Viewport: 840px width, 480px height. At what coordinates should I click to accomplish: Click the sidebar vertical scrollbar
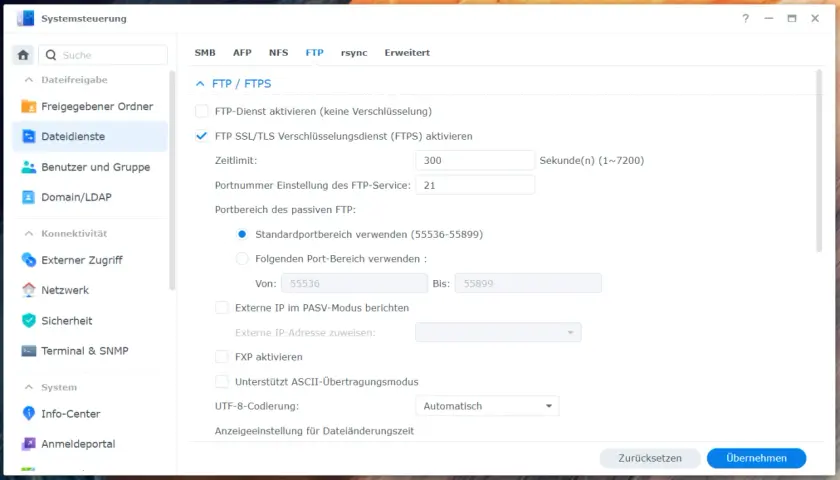[172, 180]
